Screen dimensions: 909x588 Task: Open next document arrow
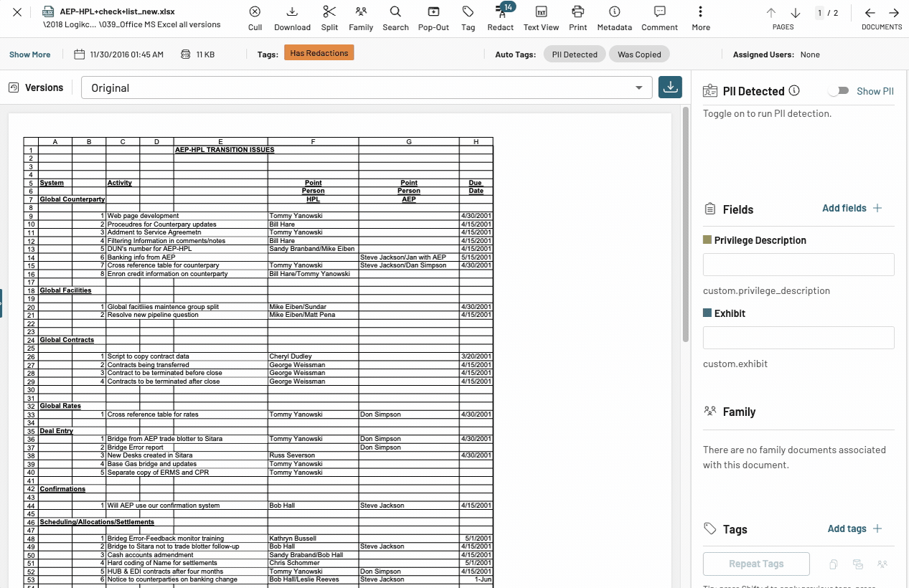tap(894, 13)
